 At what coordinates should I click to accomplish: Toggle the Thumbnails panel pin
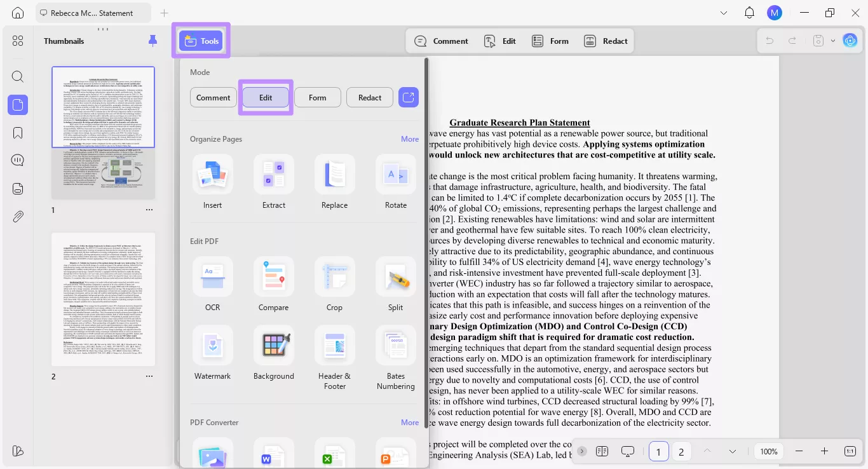[x=153, y=41]
